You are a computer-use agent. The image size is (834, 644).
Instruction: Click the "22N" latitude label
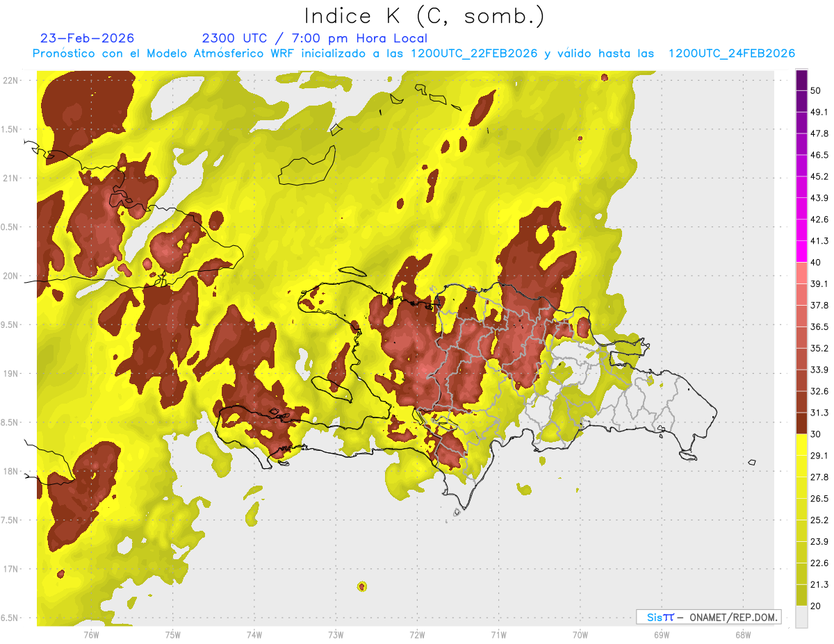pos(10,81)
